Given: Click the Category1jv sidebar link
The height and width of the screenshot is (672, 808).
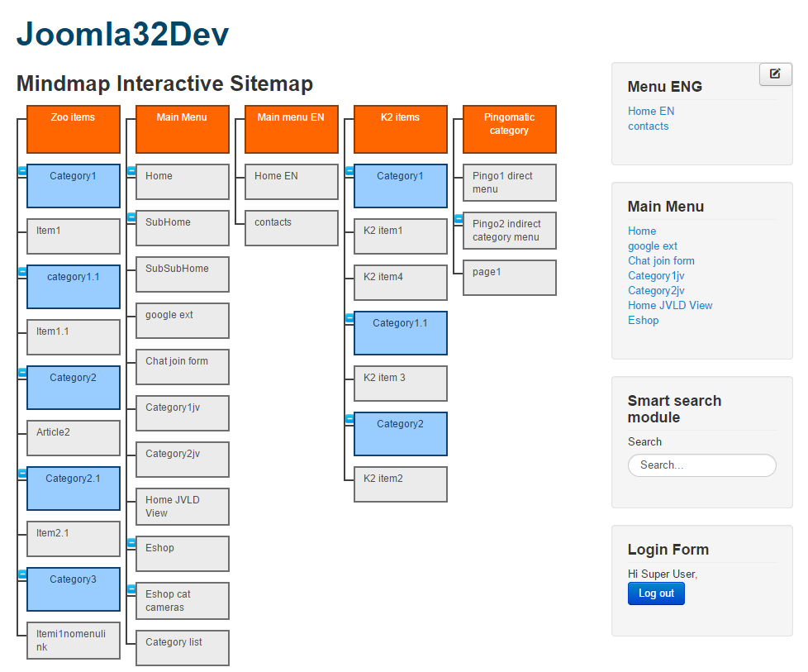Looking at the screenshot, I should click(x=656, y=276).
